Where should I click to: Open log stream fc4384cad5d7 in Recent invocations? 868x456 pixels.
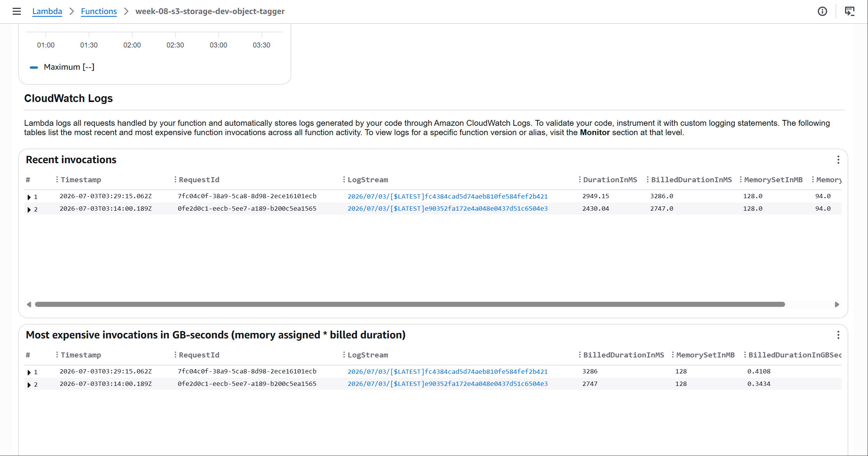[x=448, y=196]
